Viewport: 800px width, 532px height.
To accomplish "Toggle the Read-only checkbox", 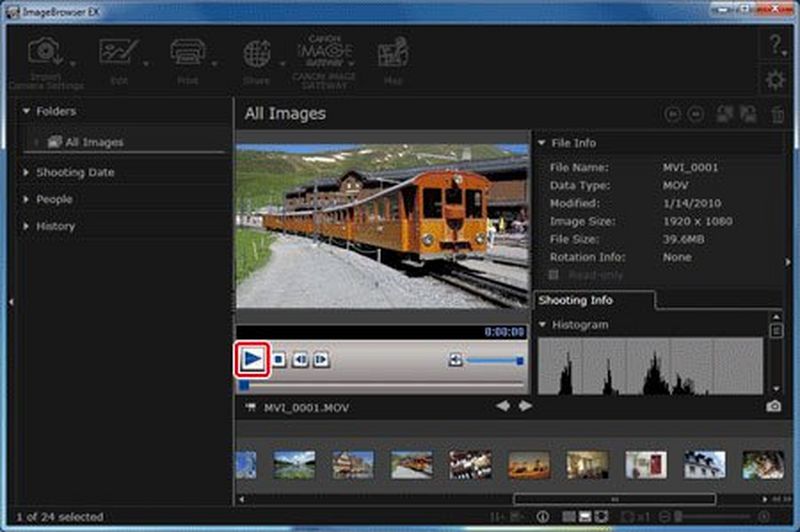I will click(554, 275).
